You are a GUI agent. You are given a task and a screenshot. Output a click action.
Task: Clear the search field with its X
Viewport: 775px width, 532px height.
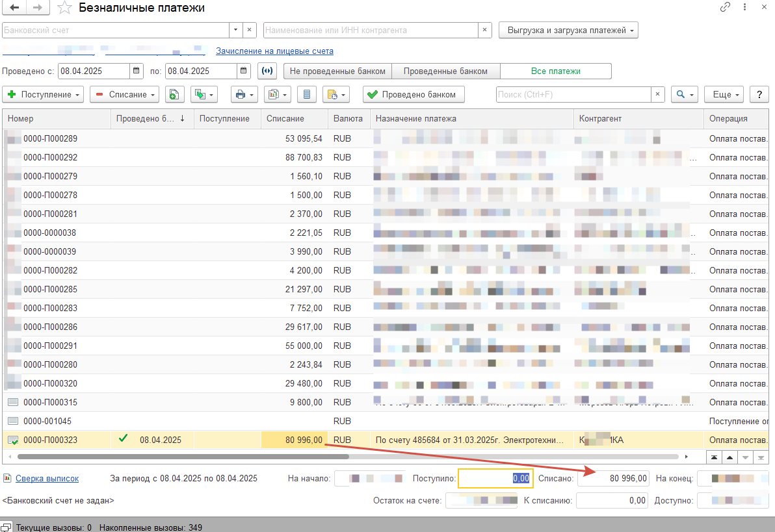[657, 94]
